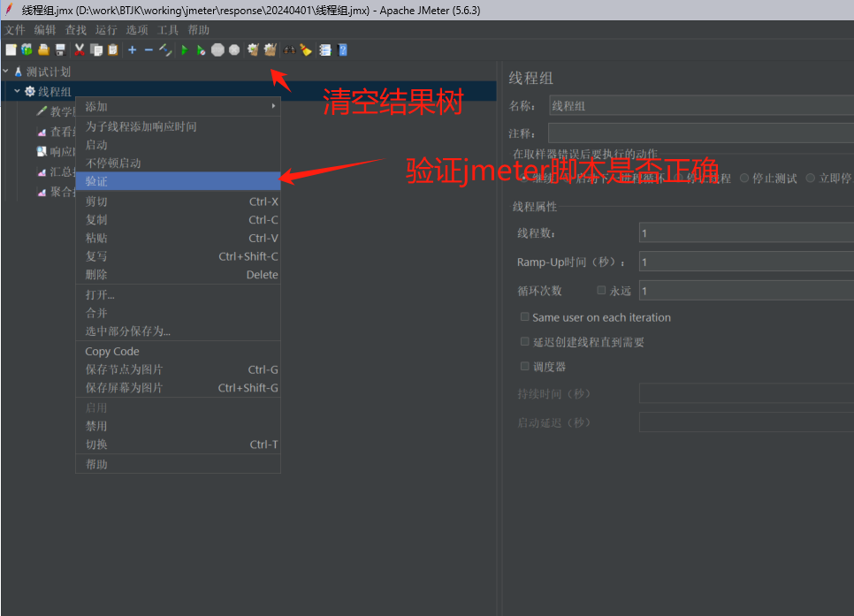Click the Function Helper list icon
This screenshot has width=854, height=616.
[x=324, y=50]
